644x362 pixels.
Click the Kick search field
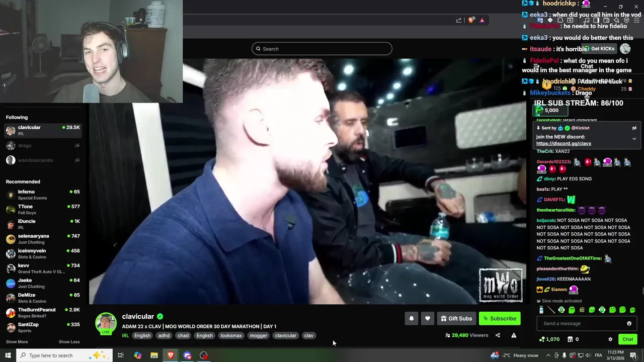point(322,49)
